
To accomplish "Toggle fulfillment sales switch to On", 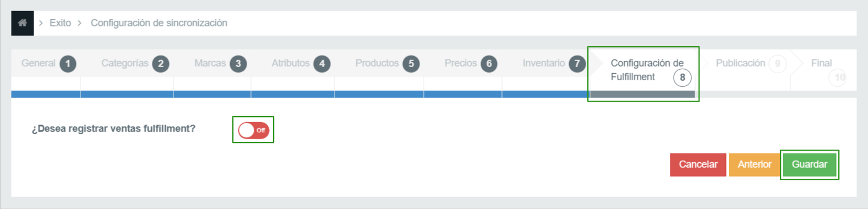I will coord(254,130).
